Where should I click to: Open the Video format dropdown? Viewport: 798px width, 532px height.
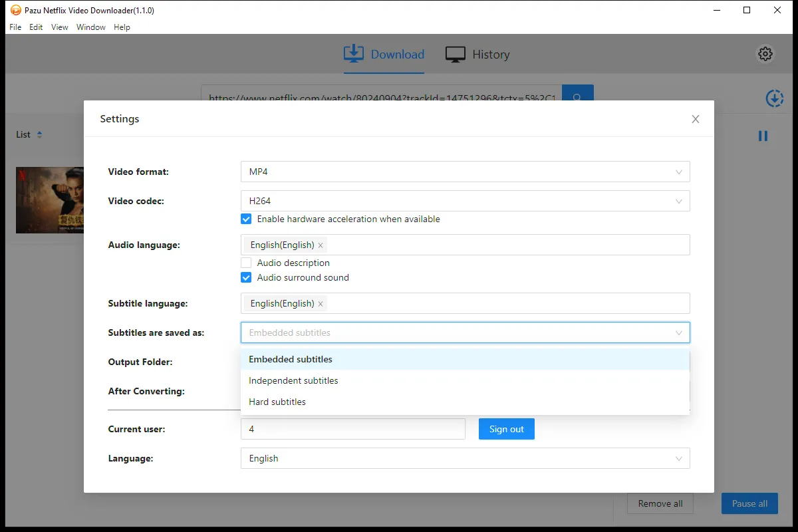pyautogui.click(x=465, y=172)
